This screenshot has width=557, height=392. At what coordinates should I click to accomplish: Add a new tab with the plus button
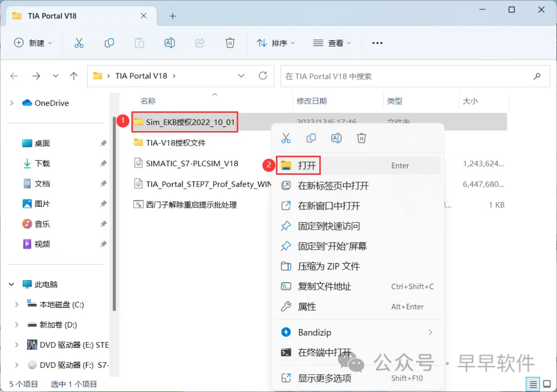[x=173, y=16]
